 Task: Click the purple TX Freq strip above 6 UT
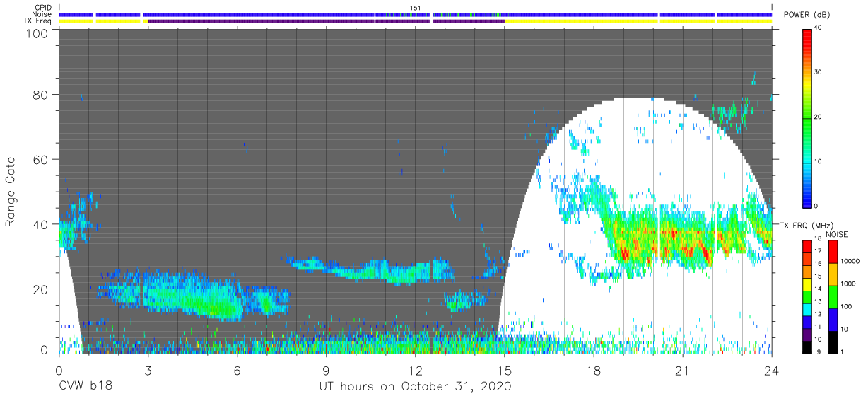[261, 21]
